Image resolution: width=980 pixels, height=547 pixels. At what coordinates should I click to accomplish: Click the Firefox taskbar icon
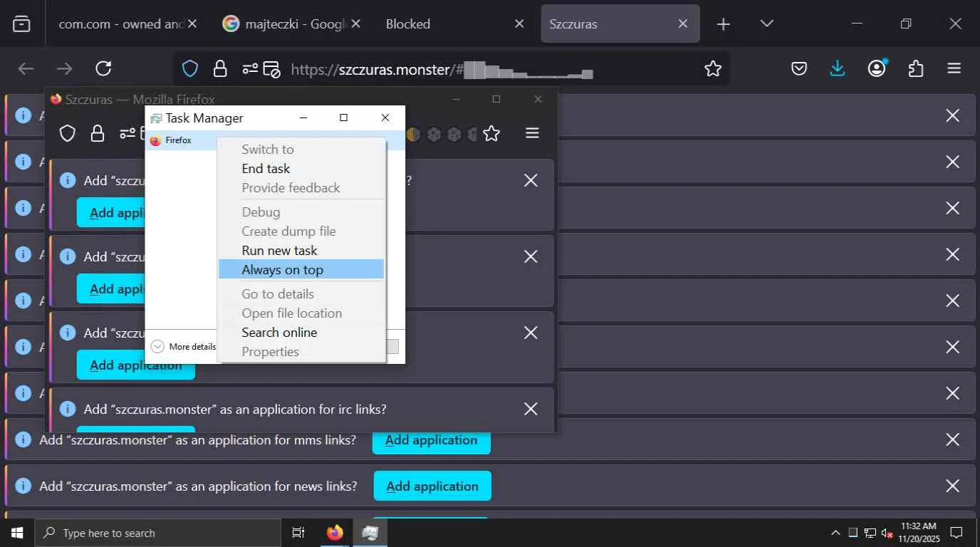tap(335, 533)
